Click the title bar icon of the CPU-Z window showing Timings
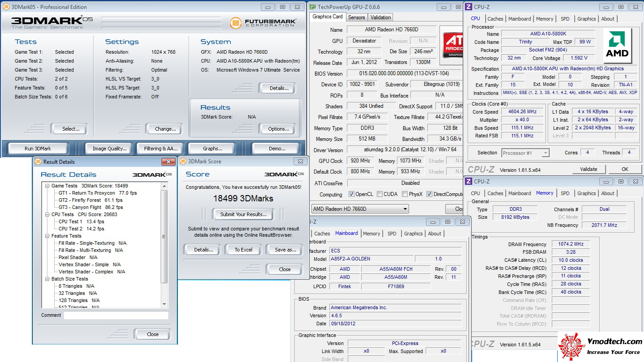The height and width of the screenshot is (362, 644). tap(469, 181)
